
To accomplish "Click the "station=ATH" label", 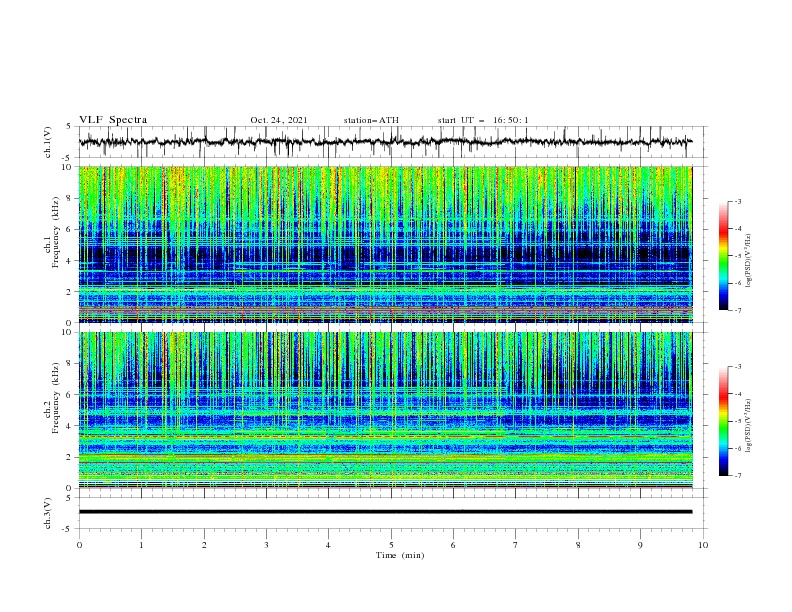I will click(x=371, y=120).
